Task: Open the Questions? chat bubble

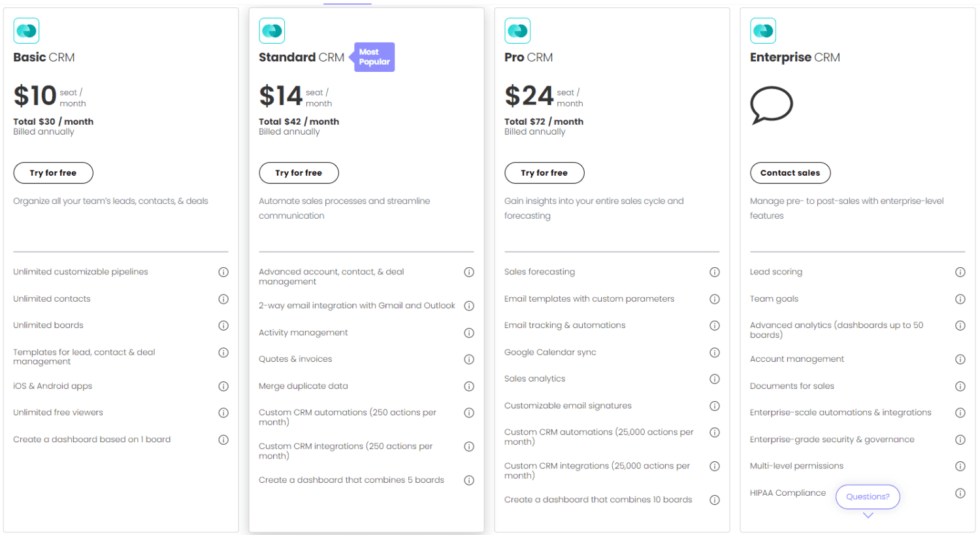Action: coord(868,496)
